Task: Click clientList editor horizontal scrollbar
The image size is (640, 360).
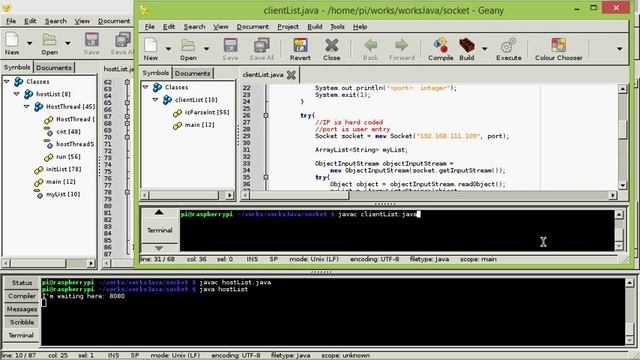Action: click(x=428, y=196)
